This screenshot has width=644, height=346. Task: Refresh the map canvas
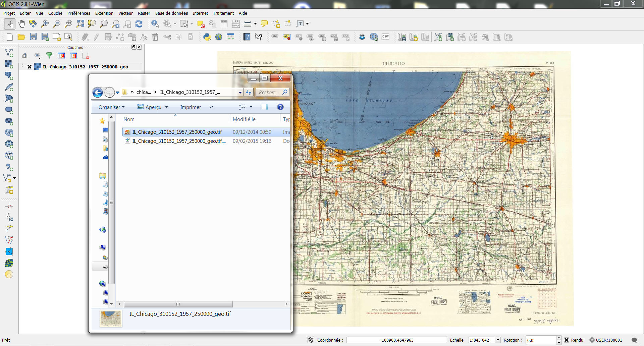click(139, 23)
